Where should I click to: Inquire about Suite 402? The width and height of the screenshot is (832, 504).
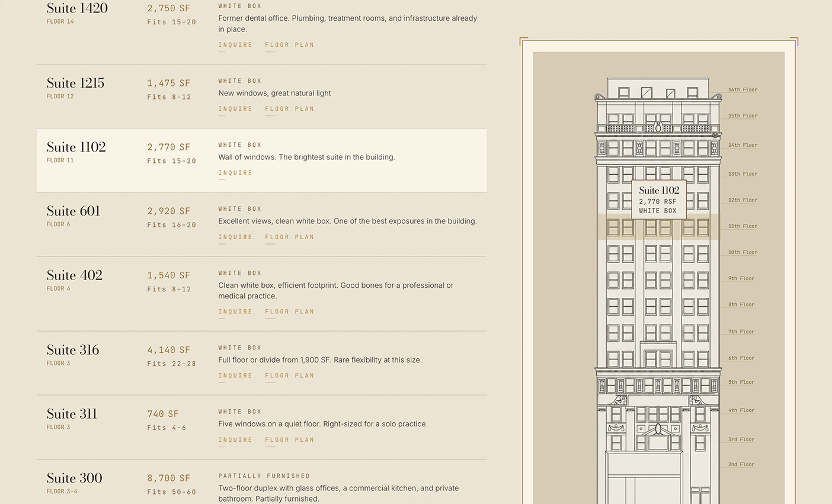click(x=235, y=312)
